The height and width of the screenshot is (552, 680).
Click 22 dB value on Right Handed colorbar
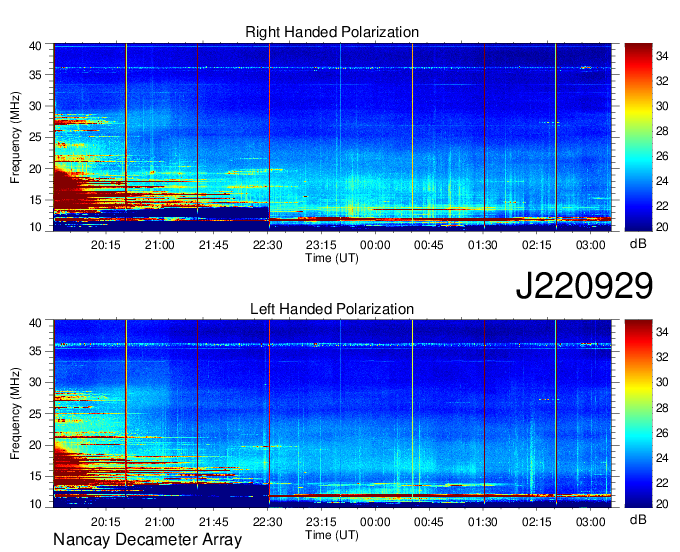662,206
